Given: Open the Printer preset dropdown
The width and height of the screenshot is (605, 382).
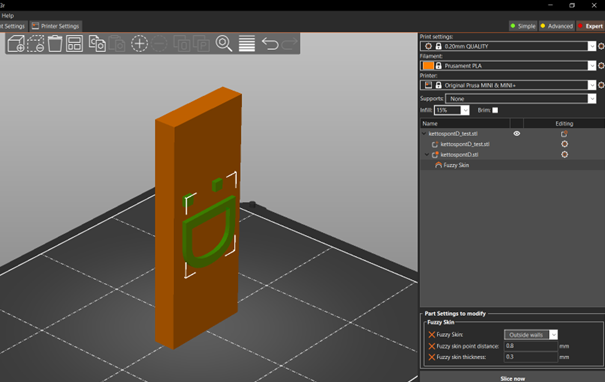Looking at the screenshot, I should click(591, 85).
